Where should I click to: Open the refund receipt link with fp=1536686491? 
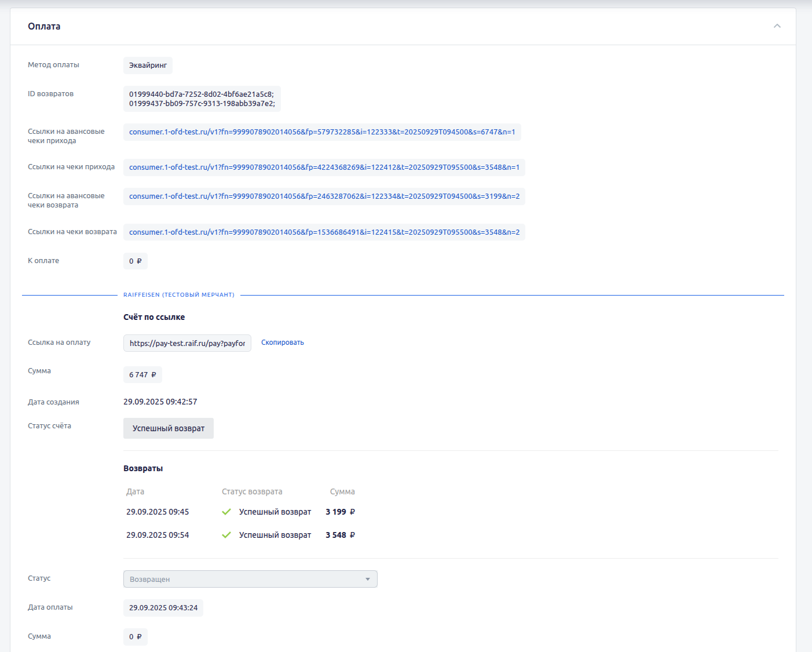(324, 232)
